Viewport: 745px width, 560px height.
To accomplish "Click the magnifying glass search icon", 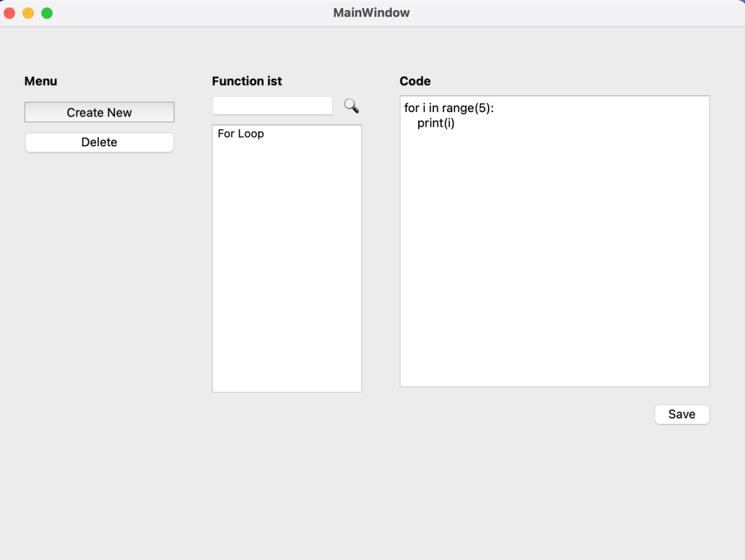I will click(351, 106).
